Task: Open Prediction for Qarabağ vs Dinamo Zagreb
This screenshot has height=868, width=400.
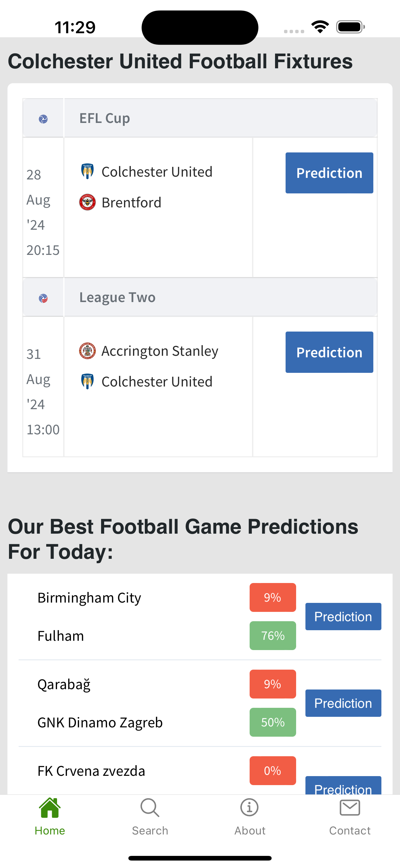Action: tap(343, 703)
